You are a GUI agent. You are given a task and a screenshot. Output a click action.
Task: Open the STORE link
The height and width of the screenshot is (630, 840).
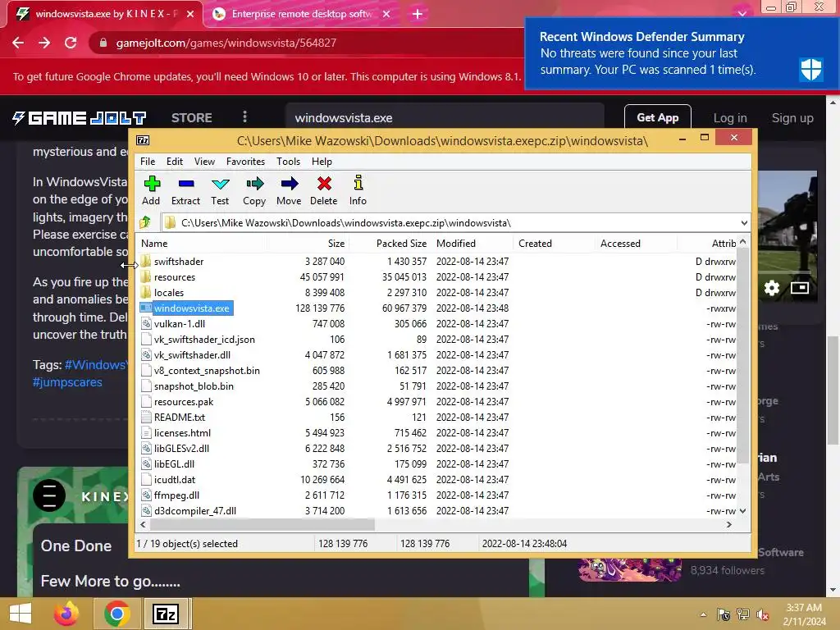pos(192,118)
